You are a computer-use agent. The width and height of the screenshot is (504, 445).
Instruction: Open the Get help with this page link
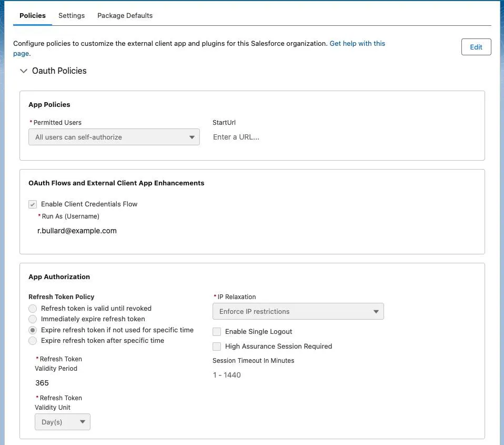[357, 43]
